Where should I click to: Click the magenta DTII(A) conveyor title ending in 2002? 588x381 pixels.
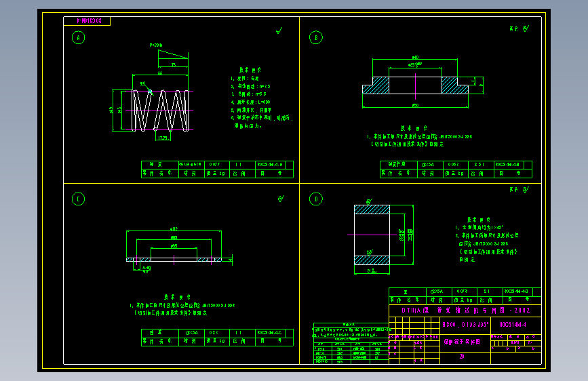466,310
